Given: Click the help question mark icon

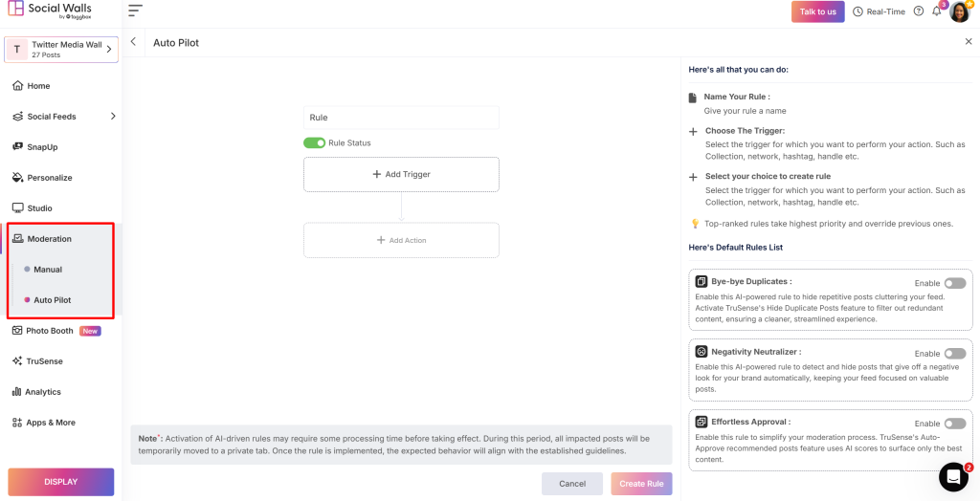Looking at the screenshot, I should click(919, 11).
